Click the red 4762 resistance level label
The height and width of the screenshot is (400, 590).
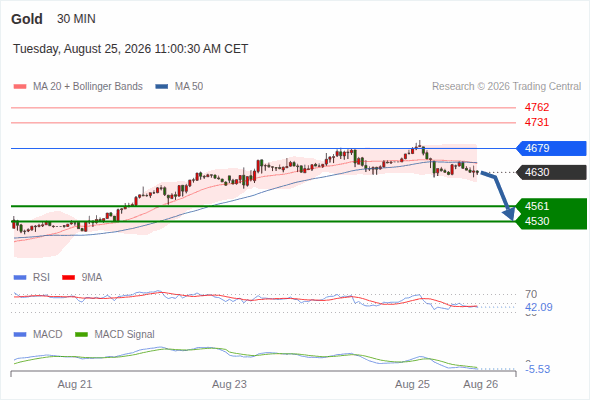(537, 107)
